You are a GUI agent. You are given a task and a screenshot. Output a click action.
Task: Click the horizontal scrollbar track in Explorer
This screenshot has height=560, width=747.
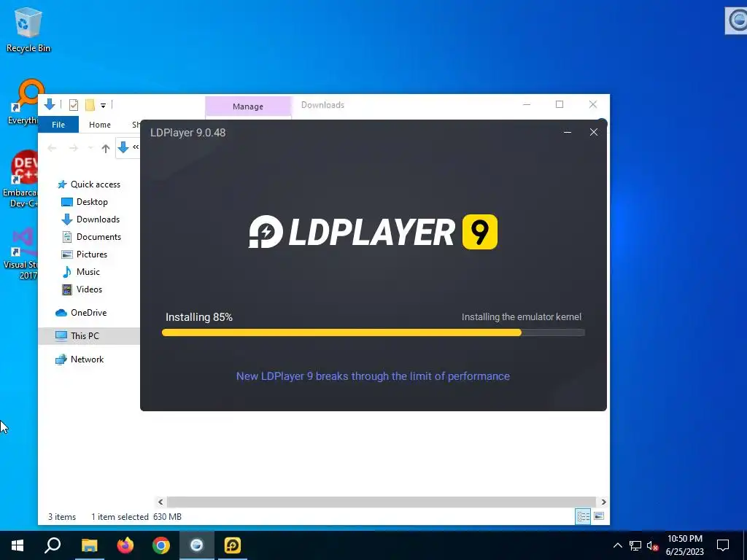coord(381,502)
